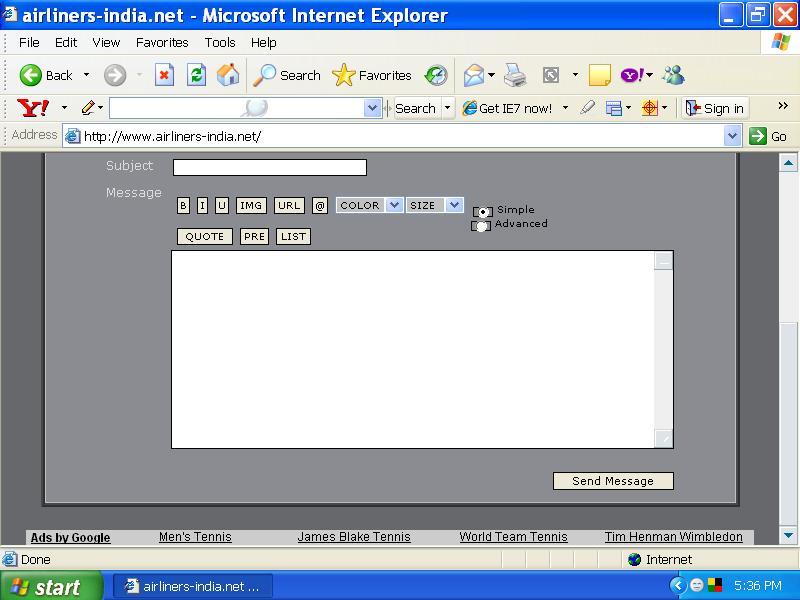
Task: Open the SIZE dropdown
Action: [434, 205]
